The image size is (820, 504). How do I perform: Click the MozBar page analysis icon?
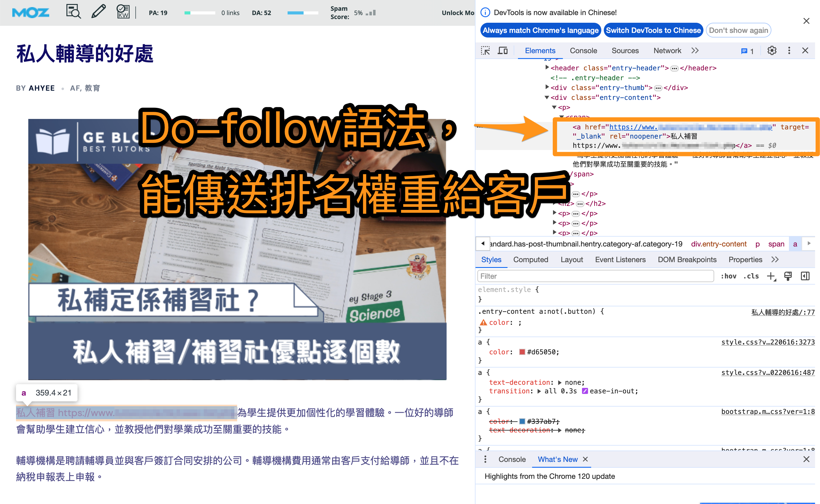coord(74,12)
